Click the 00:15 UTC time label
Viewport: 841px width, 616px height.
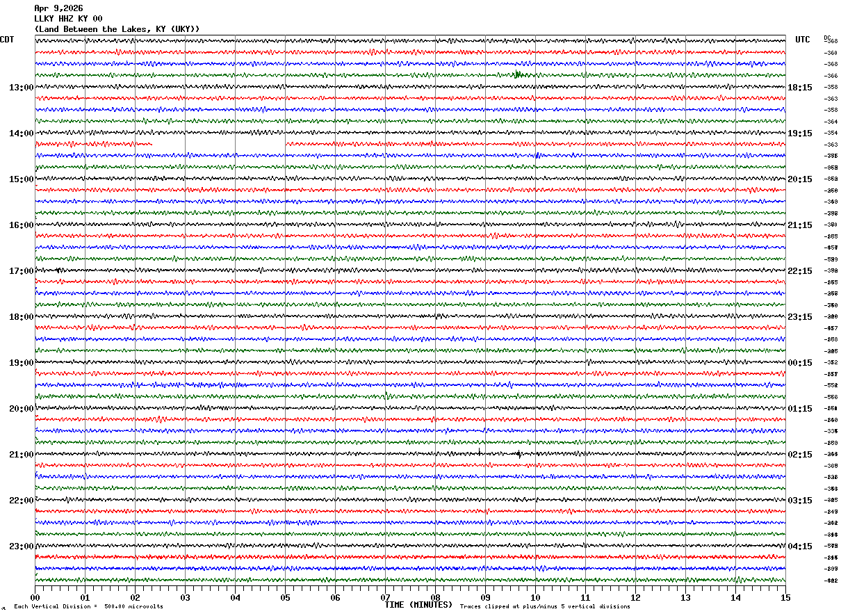[800, 363]
